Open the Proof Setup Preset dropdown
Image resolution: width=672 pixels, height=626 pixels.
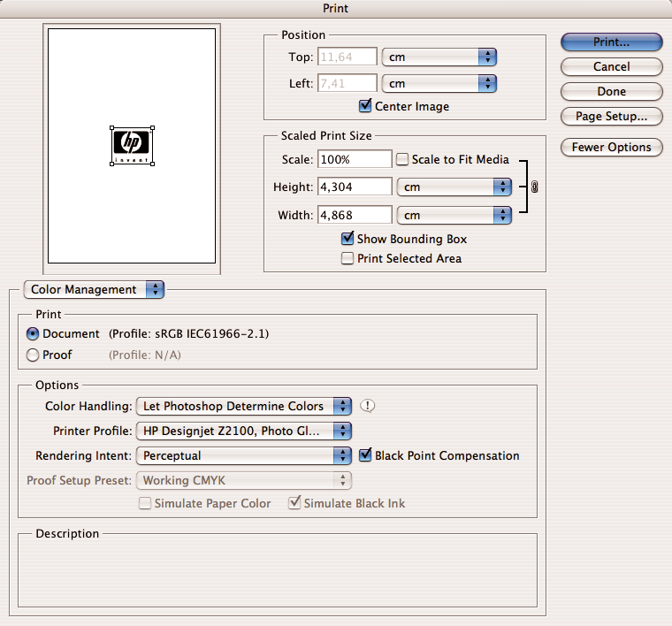244,481
